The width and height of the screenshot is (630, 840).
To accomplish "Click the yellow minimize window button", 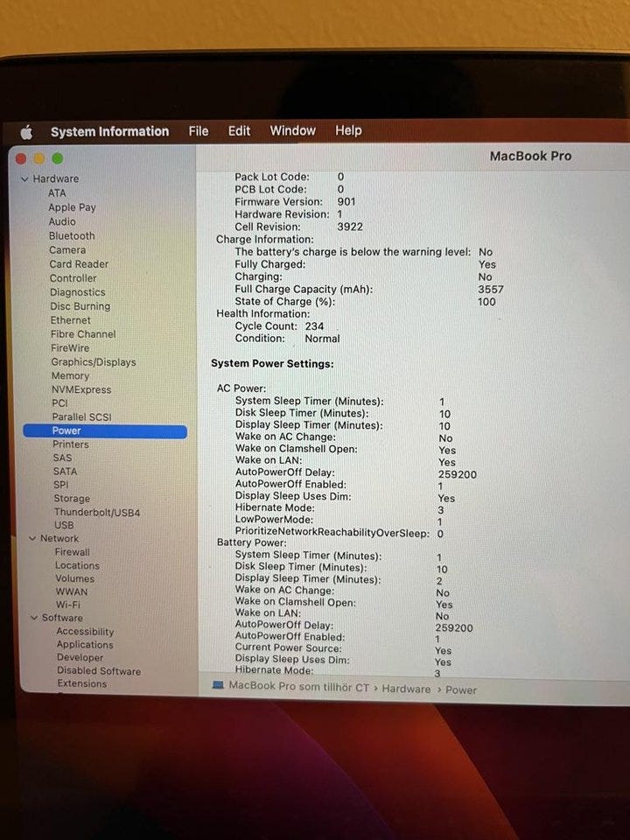I will click(x=39, y=158).
